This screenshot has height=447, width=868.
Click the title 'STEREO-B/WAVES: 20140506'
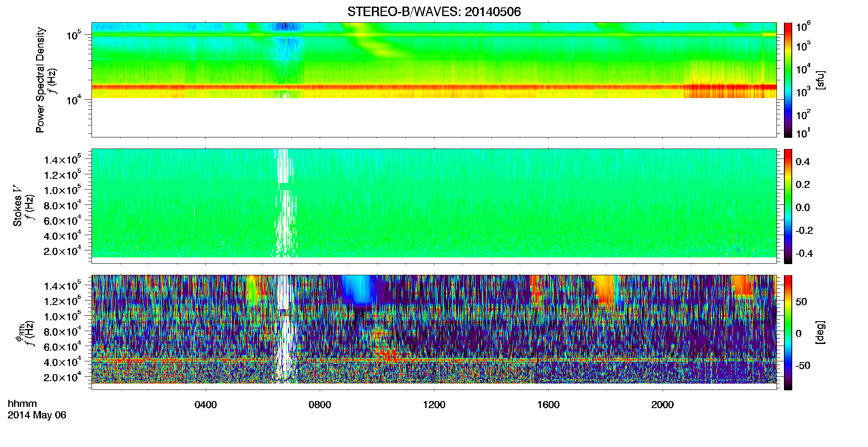click(434, 12)
